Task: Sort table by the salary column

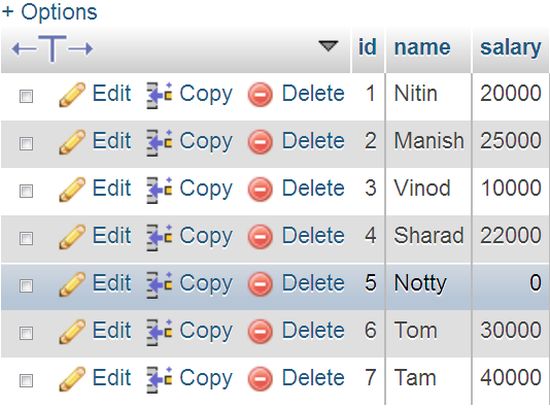Action: pos(510,47)
